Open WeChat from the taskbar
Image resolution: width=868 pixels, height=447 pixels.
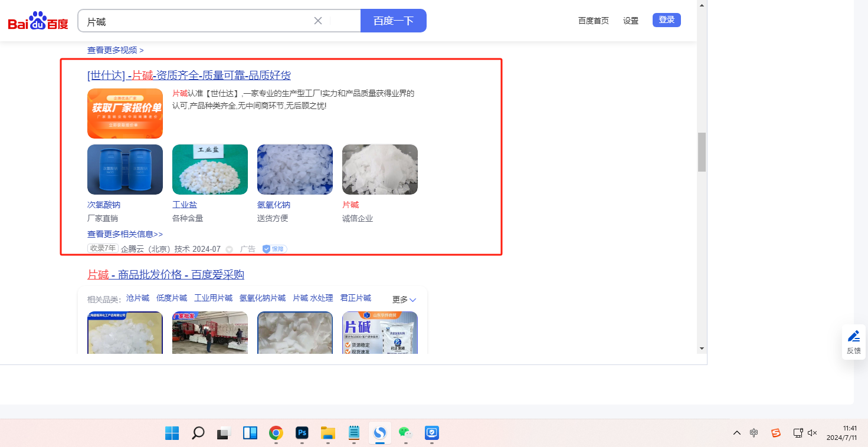pyautogui.click(x=405, y=433)
